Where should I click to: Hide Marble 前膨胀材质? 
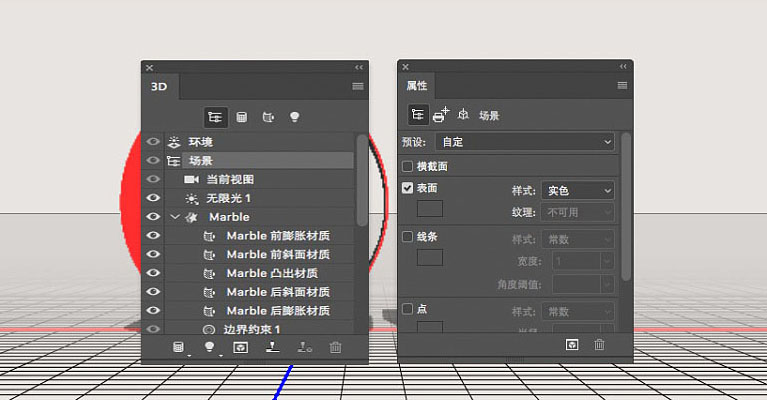(x=153, y=235)
